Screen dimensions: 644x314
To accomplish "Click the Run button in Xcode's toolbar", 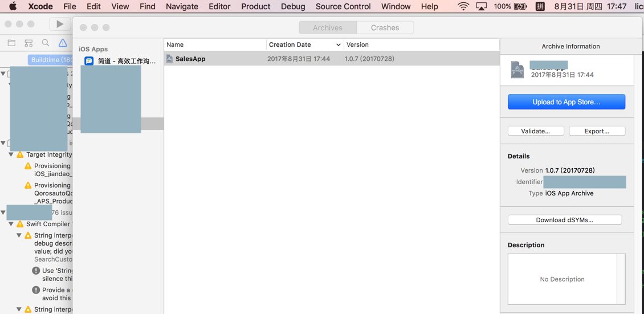I will pyautogui.click(x=60, y=24).
